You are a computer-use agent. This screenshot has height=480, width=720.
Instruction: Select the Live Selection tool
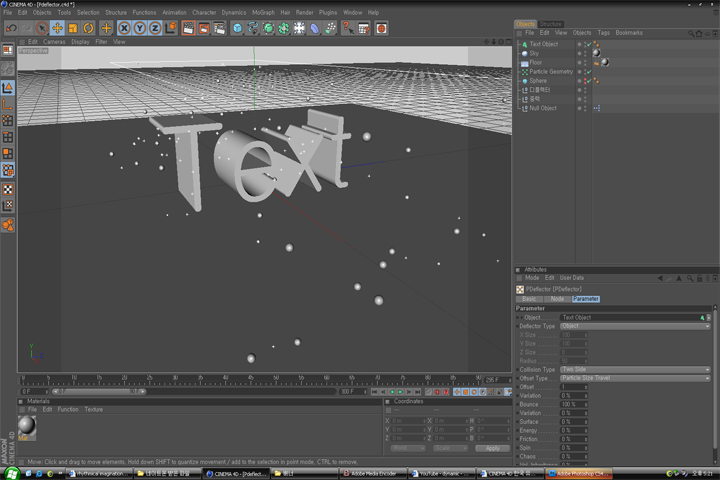tap(42, 28)
